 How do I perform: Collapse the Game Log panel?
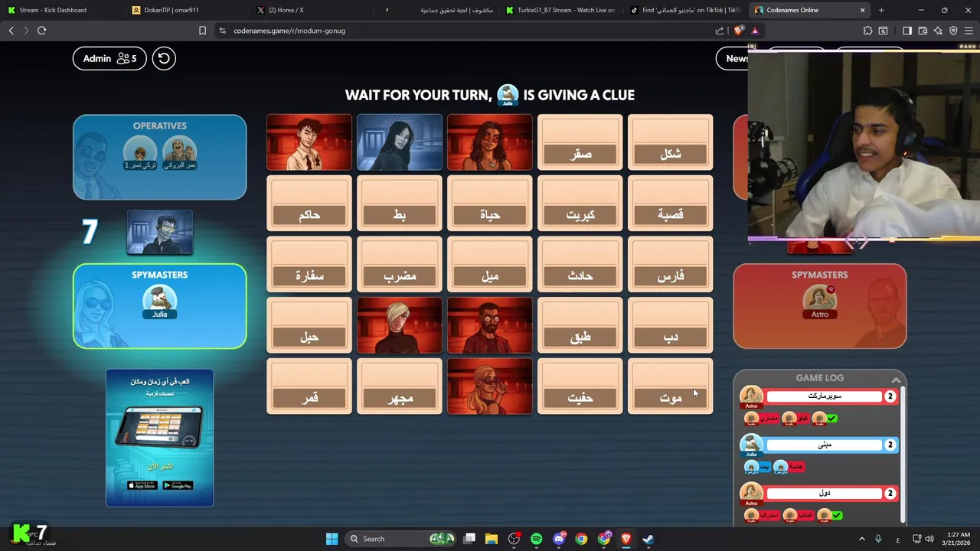point(896,379)
